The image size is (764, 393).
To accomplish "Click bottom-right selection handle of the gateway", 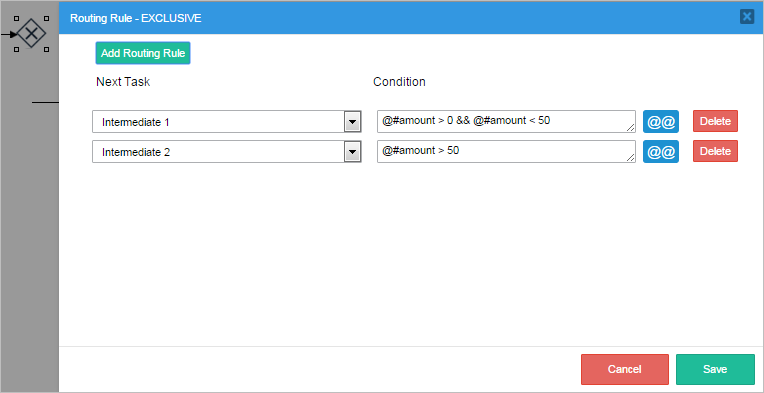I will [46, 49].
